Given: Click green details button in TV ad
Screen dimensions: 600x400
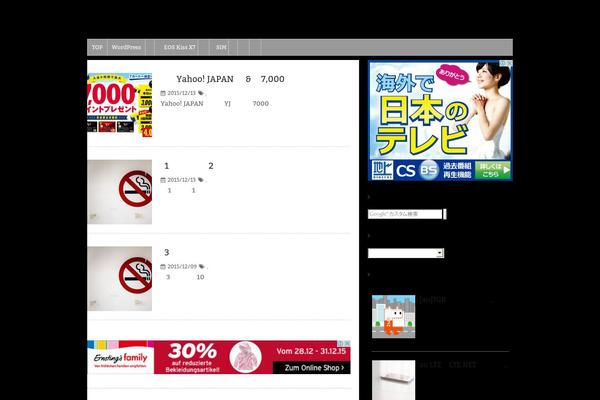Looking at the screenshot, I should [x=493, y=170].
